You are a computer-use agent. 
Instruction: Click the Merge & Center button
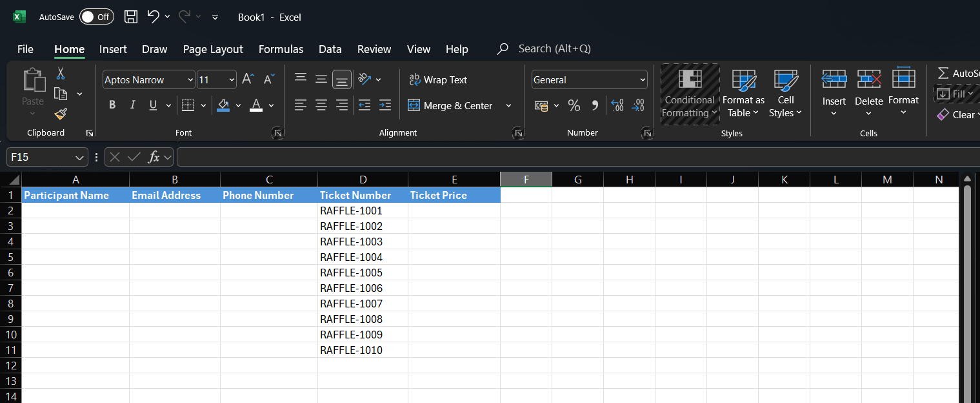click(450, 105)
